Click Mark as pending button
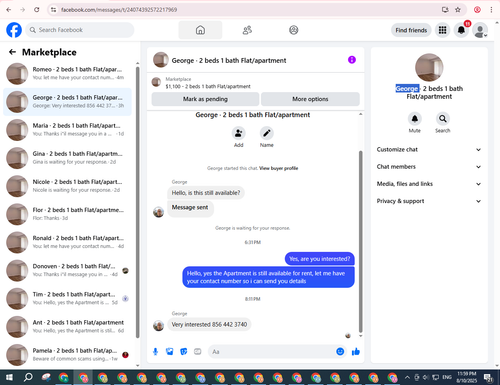This screenshot has height=385, width=500. (205, 99)
